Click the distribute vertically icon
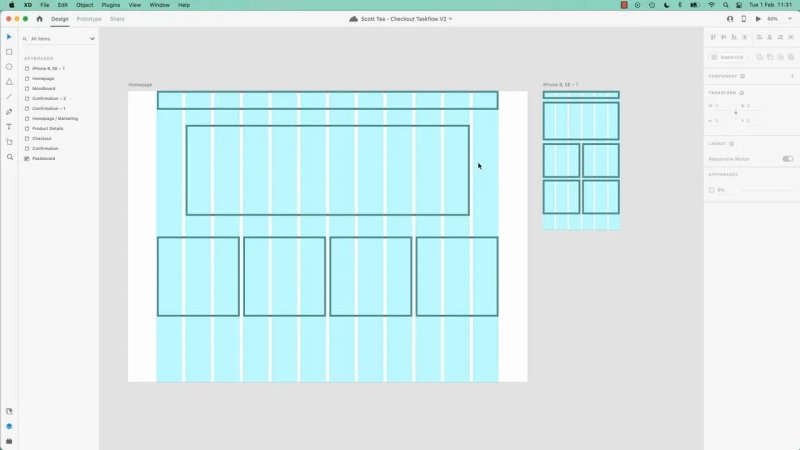This screenshot has height=450, width=800. click(x=744, y=37)
